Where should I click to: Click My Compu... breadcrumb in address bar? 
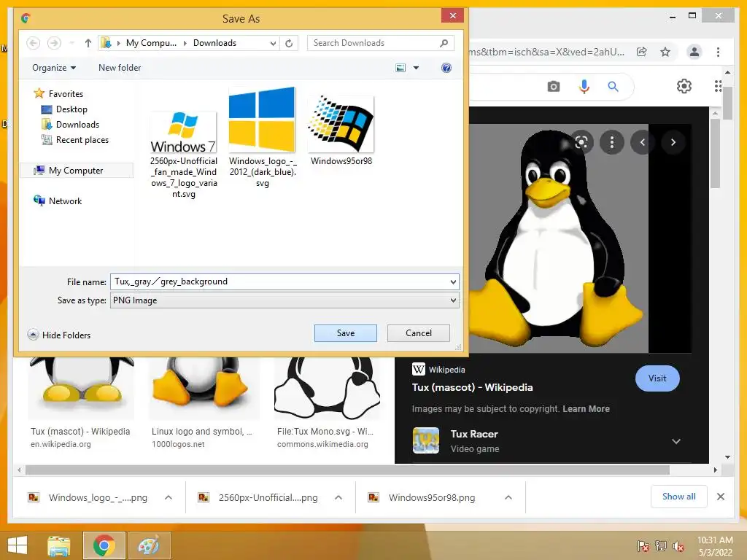point(151,43)
